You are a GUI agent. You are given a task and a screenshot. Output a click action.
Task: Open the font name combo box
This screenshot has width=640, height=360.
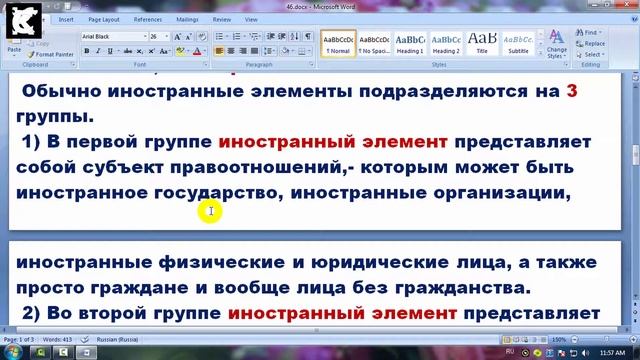click(114, 37)
